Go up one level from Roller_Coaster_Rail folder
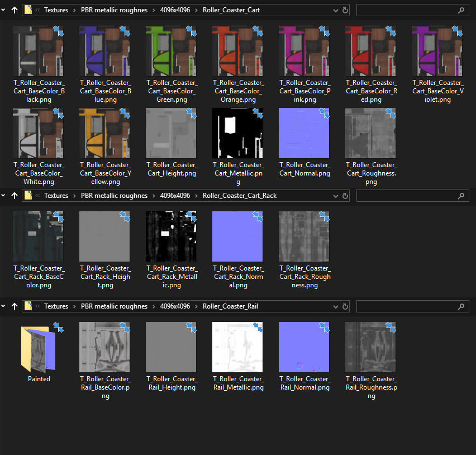The height and width of the screenshot is (455, 476). coord(15,306)
